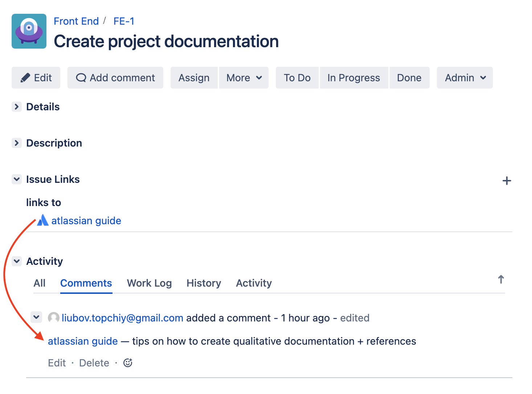532x394 pixels.
Task: Collapse the comment by liubov.topchiy
Action: (x=36, y=317)
